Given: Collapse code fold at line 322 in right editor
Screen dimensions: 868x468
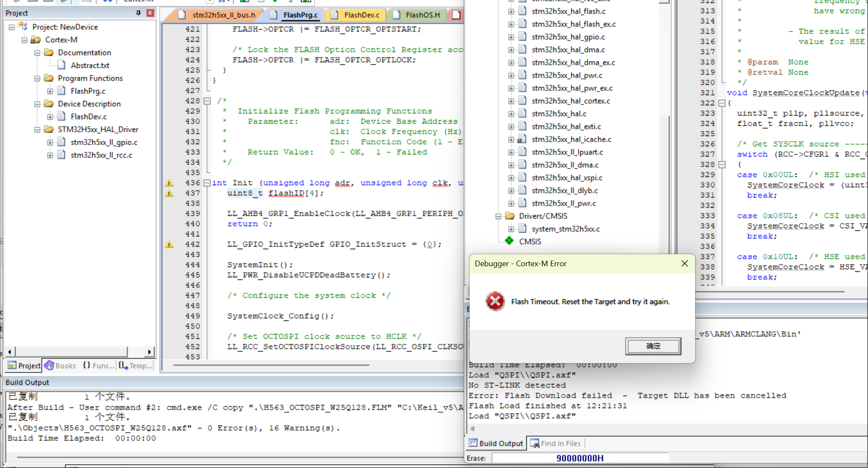Looking at the screenshot, I should (x=722, y=103).
